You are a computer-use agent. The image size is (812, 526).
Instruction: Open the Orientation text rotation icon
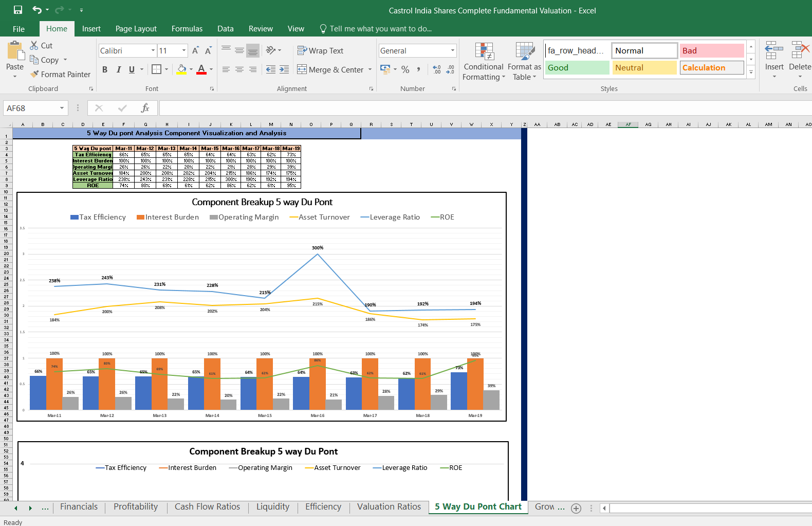pyautogui.click(x=271, y=50)
